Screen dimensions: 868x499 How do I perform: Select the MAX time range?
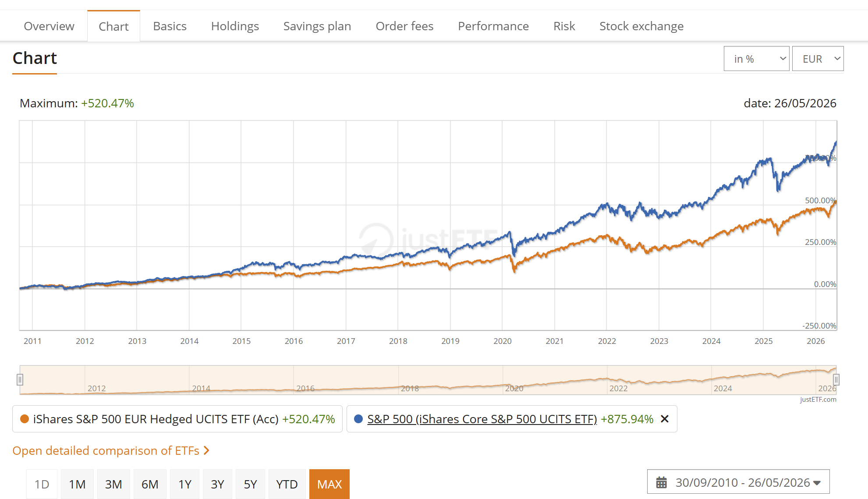click(329, 484)
